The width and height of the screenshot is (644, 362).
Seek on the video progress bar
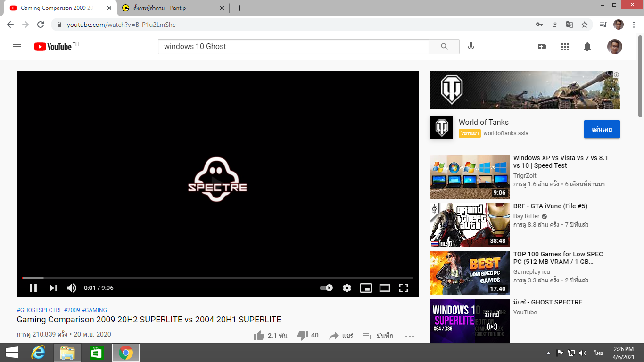click(x=218, y=278)
